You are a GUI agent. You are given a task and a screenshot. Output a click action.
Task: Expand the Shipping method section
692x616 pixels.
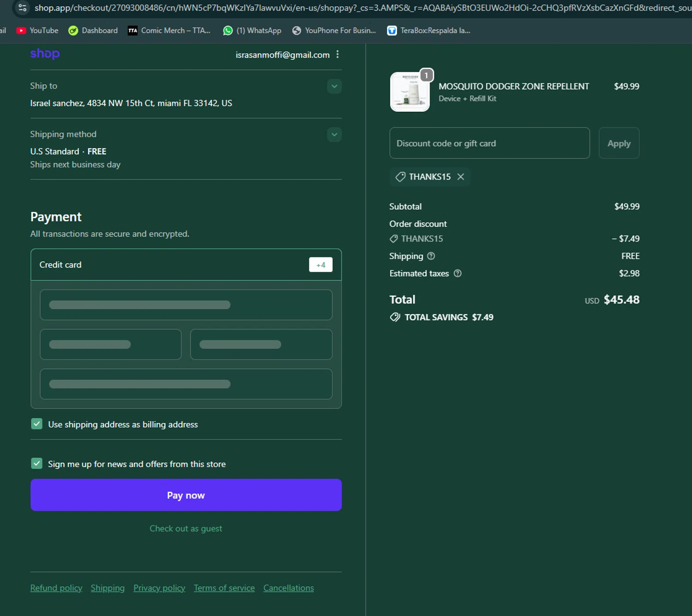[x=334, y=135]
